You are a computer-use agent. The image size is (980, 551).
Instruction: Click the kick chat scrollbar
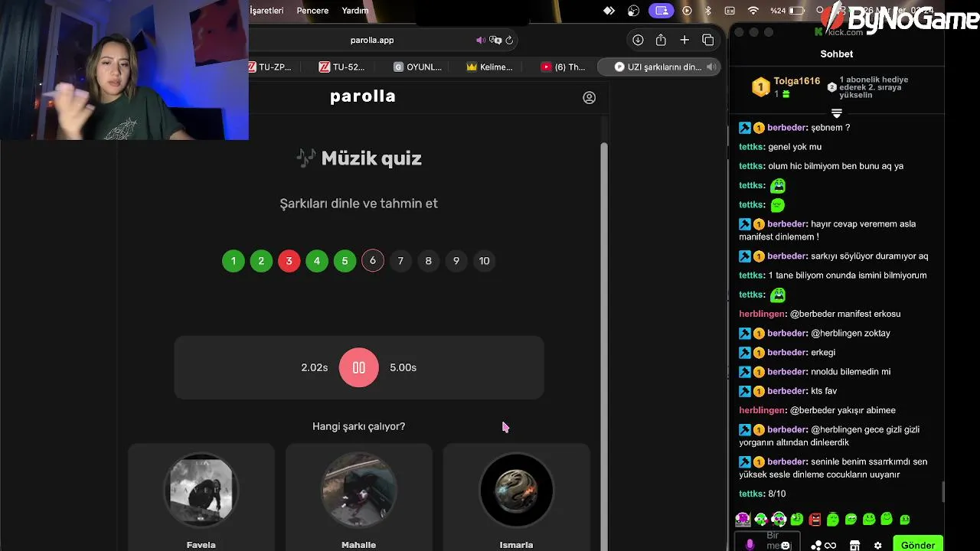(x=943, y=491)
